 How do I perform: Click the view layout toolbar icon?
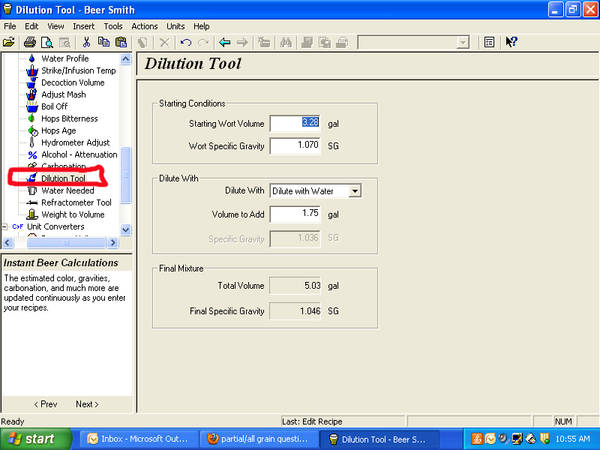tap(489, 42)
